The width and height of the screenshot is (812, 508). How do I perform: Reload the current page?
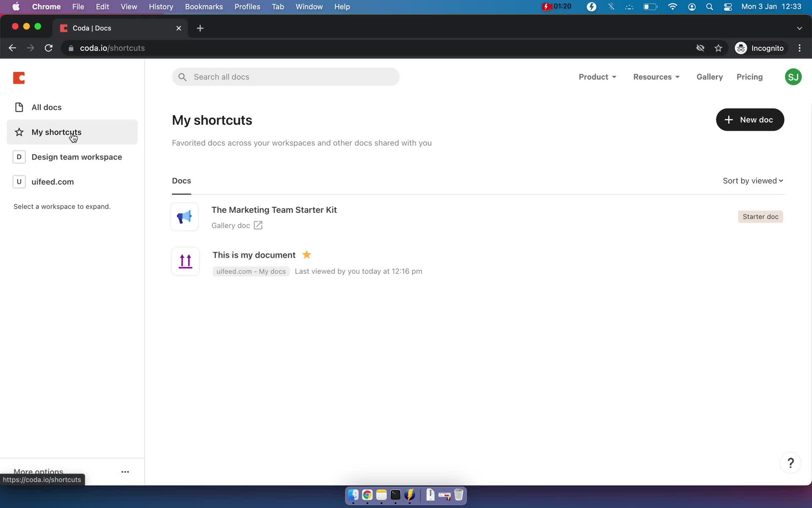point(49,48)
